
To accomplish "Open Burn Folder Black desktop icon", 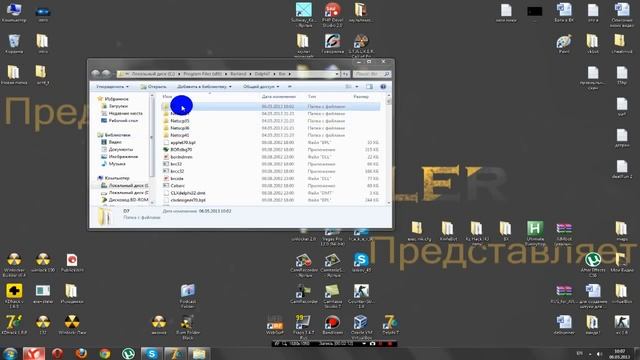I will tap(187, 327).
